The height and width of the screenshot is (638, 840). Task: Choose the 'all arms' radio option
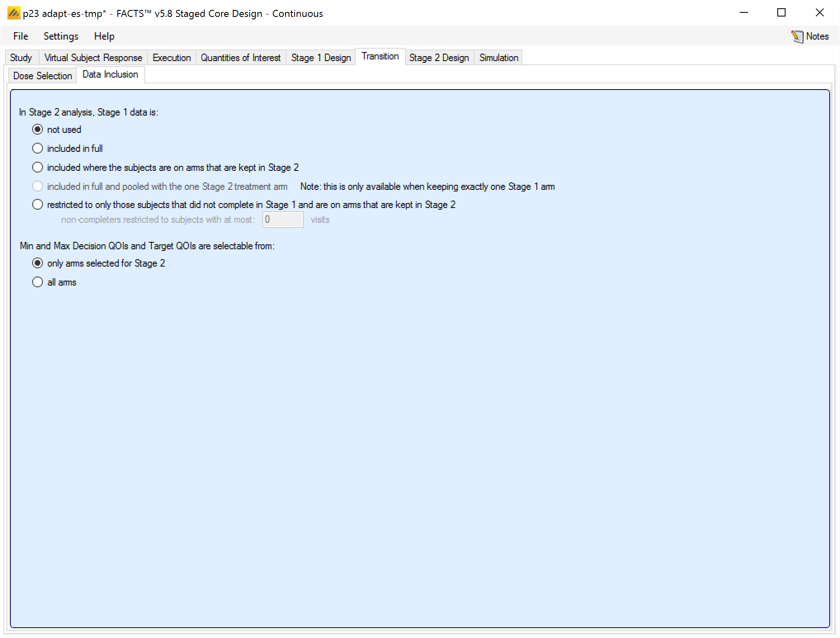pos(38,282)
